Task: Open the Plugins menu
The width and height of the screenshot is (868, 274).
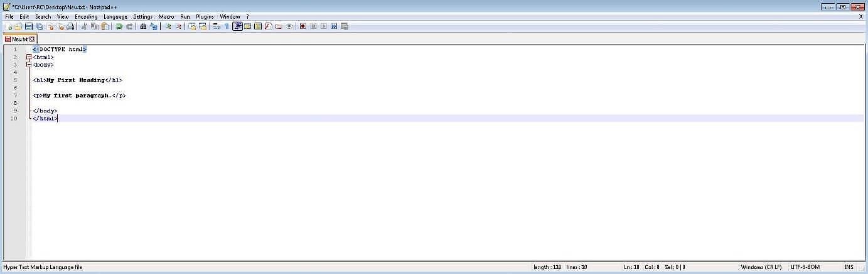Action: point(205,17)
